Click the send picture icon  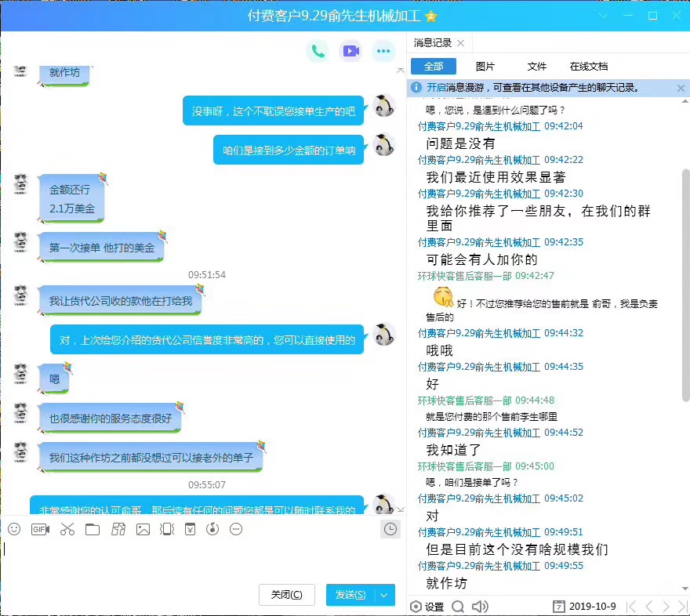[143, 529]
